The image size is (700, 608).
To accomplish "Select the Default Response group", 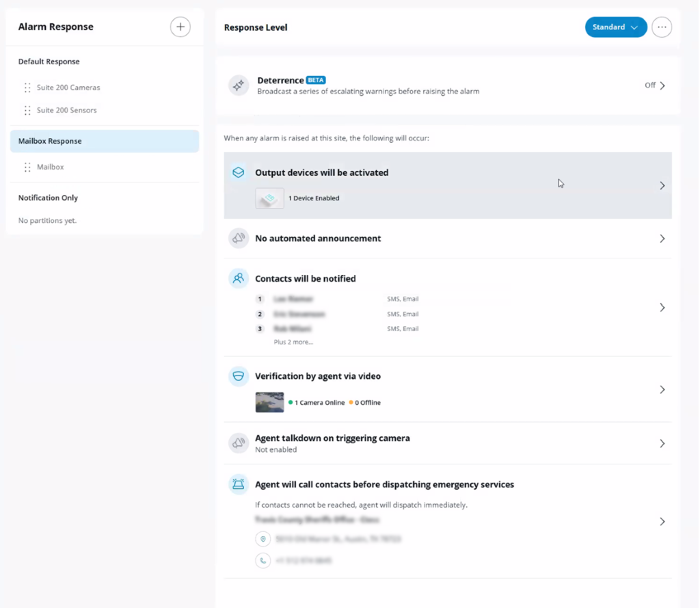I will 49,62.
